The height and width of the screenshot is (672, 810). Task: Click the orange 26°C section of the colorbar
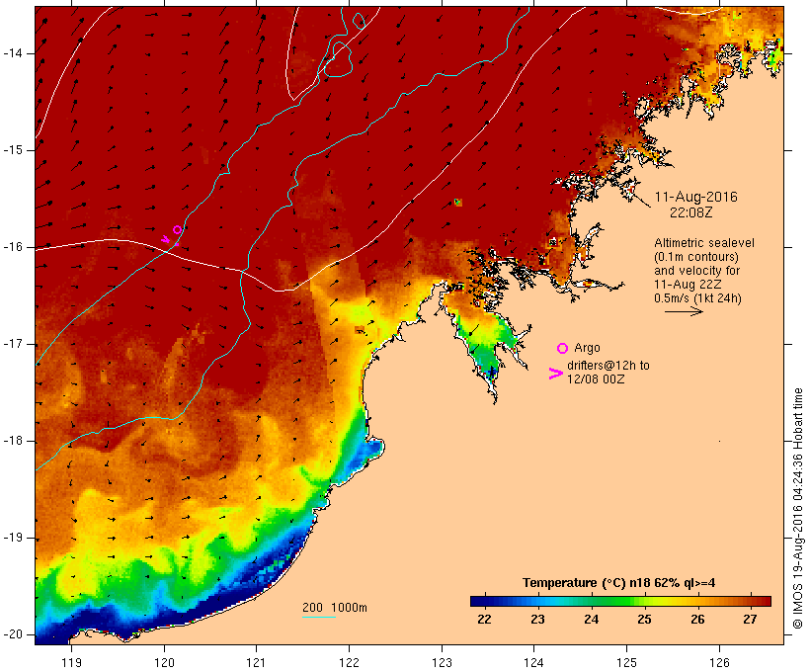(698, 601)
